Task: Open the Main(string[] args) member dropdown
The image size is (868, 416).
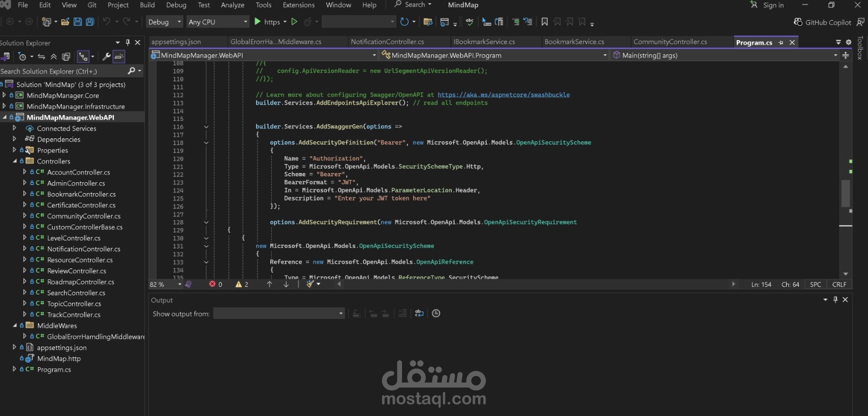Action: click(x=725, y=55)
